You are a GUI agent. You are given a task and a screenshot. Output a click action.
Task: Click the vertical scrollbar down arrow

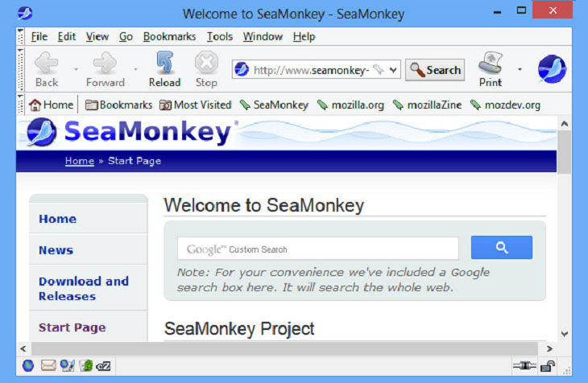565,334
